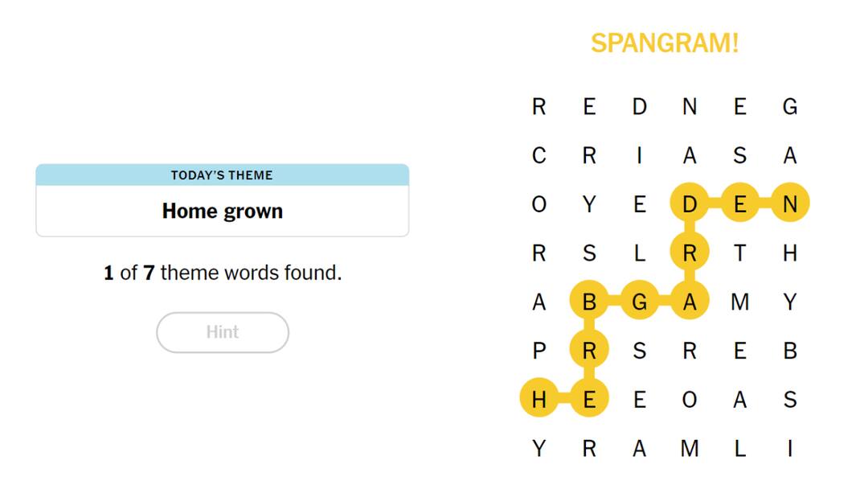Click the yellow highlighted N of the spangram

789,205
